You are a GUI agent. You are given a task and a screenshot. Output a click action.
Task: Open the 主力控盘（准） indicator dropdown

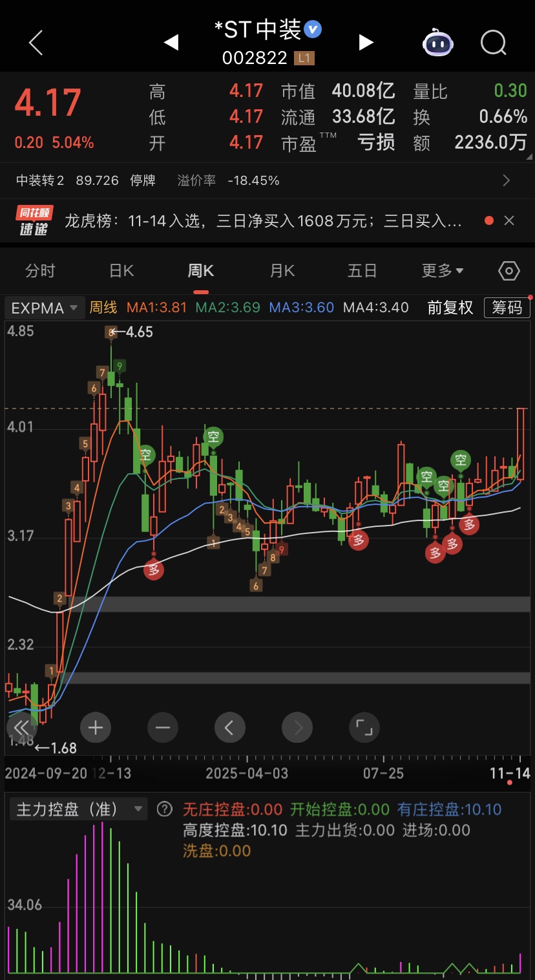[x=79, y=809]
